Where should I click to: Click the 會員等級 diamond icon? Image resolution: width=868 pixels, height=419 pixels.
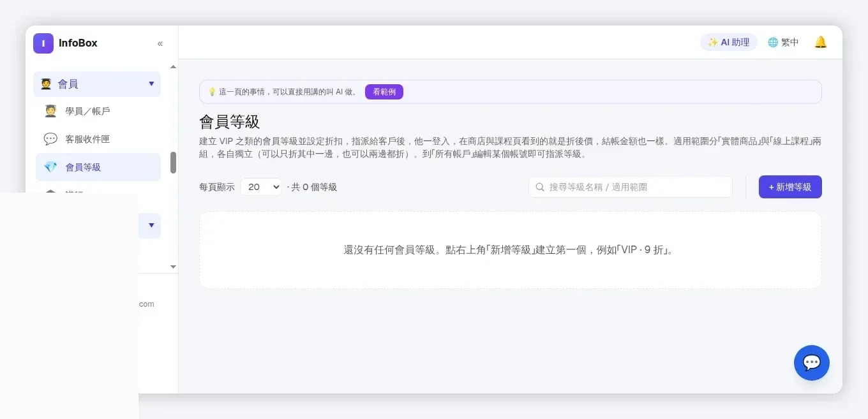[50, 167]
